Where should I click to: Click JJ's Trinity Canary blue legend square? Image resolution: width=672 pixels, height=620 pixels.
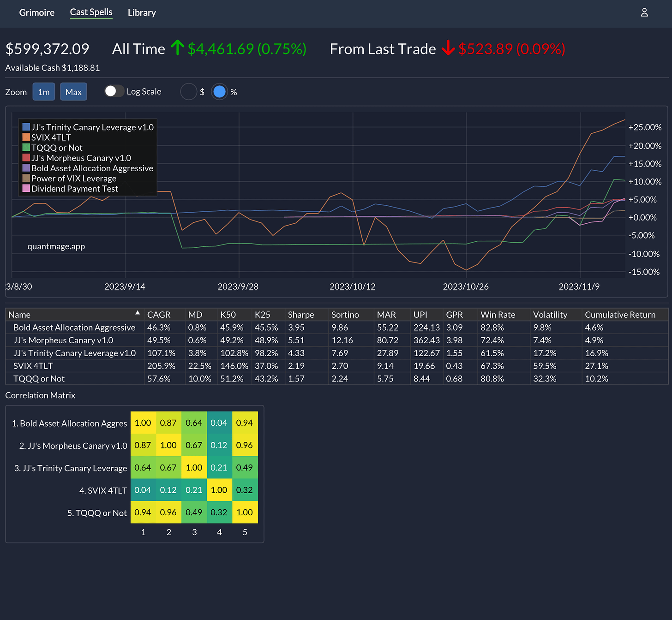(26, 127)
